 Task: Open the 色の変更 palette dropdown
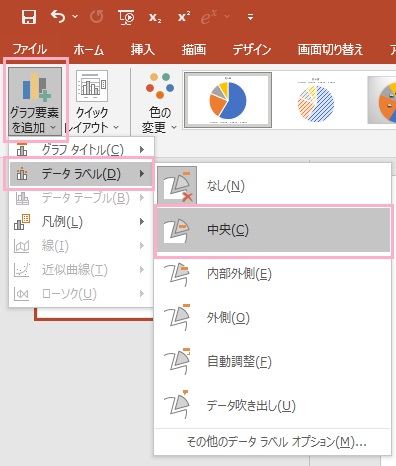pos(159,102)
